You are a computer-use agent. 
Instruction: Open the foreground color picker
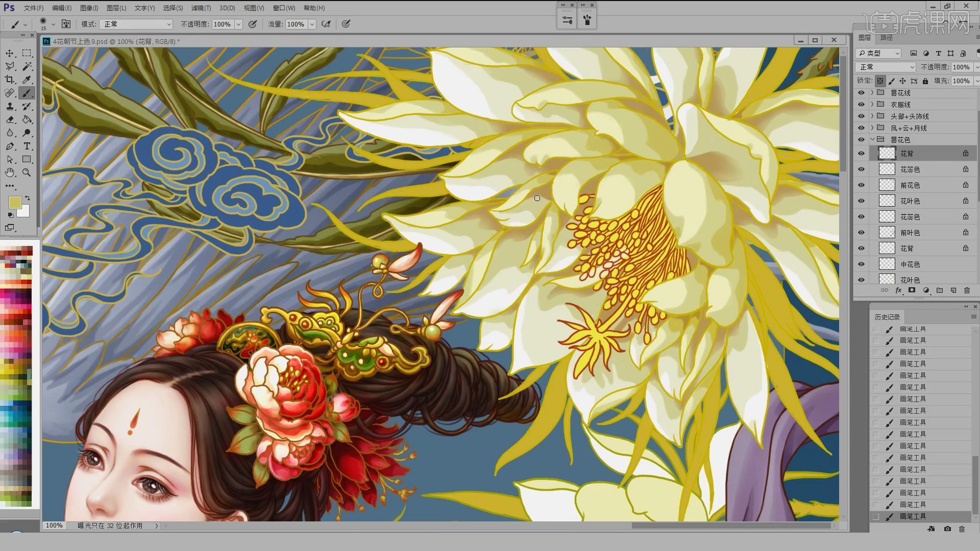pyautogui.click(x=15, y=203)
